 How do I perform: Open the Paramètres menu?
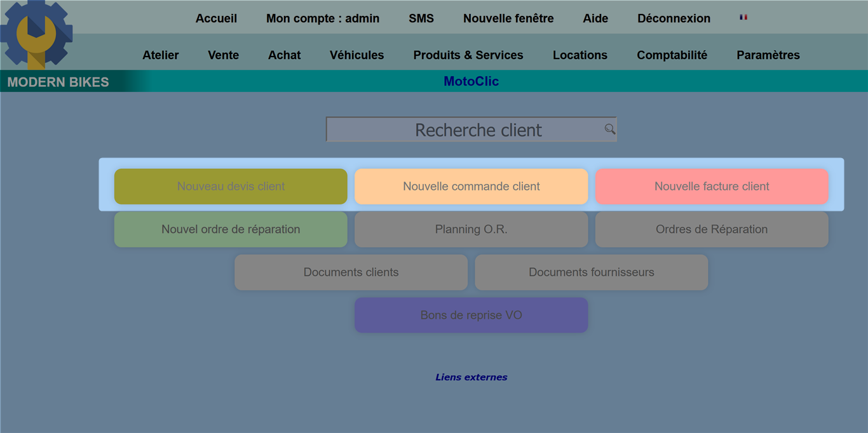(x=768, y=55)
